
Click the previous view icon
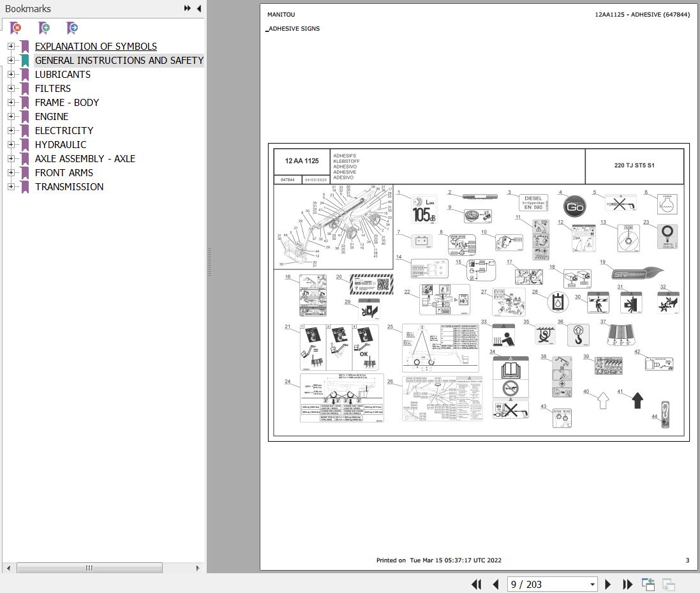pyautogui.click(x=648, y=584)
